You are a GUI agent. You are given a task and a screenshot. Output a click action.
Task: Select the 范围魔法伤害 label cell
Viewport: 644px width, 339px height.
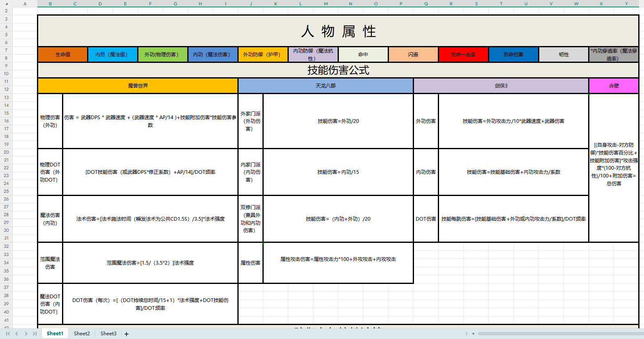click(x=50, y=263)
